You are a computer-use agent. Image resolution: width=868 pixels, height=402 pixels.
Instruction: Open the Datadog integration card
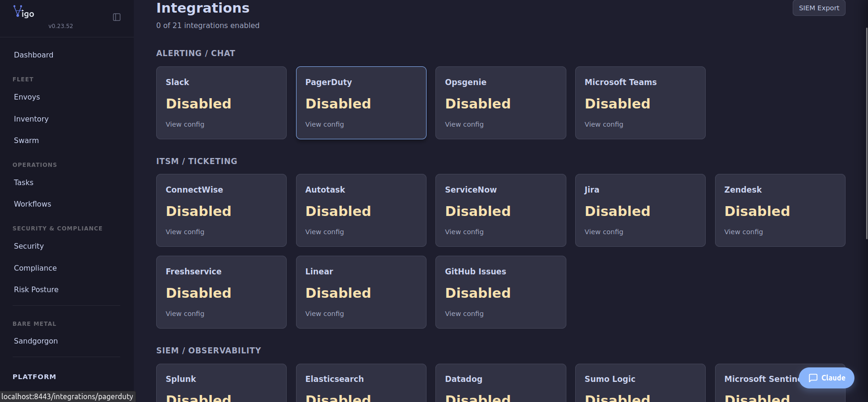[x=500, y=383]
